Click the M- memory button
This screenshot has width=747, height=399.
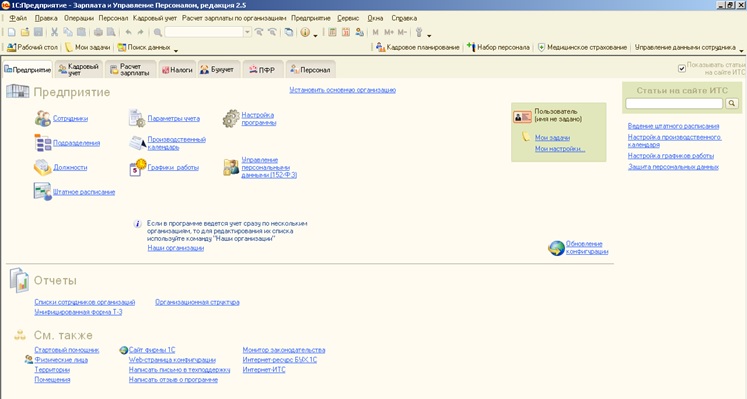pyautogui.click(x=402, y=32)
